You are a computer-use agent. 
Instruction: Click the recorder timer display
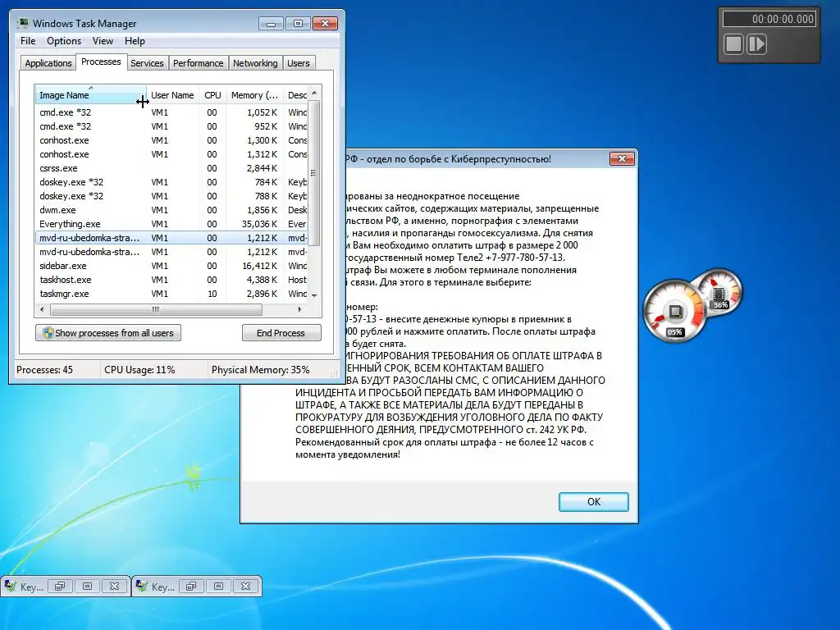click(769, 20)
